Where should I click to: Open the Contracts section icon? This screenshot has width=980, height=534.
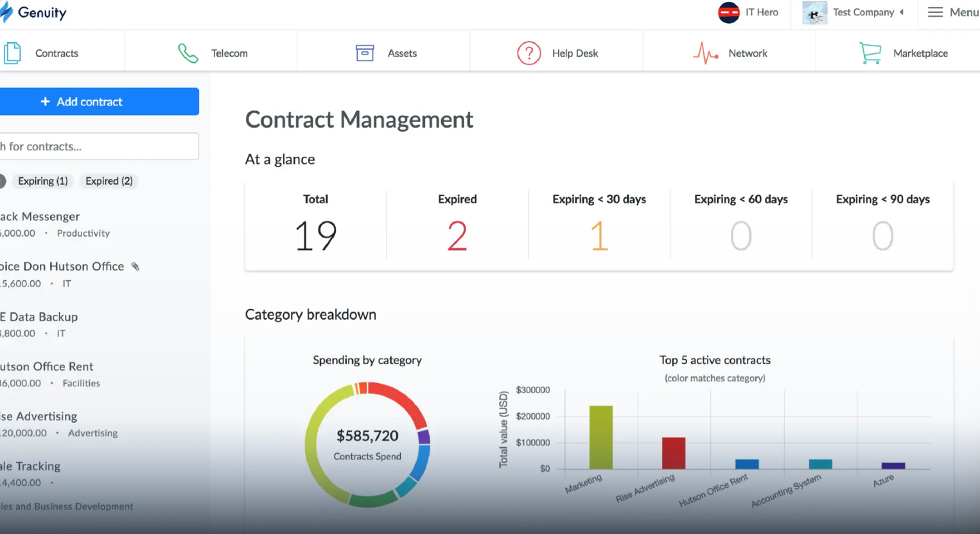coord(13,53)
